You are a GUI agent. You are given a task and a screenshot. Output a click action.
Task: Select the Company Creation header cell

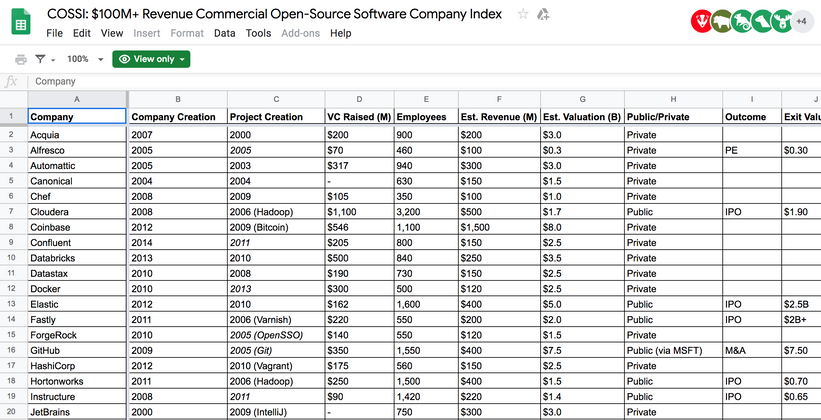tap(178, 117)
